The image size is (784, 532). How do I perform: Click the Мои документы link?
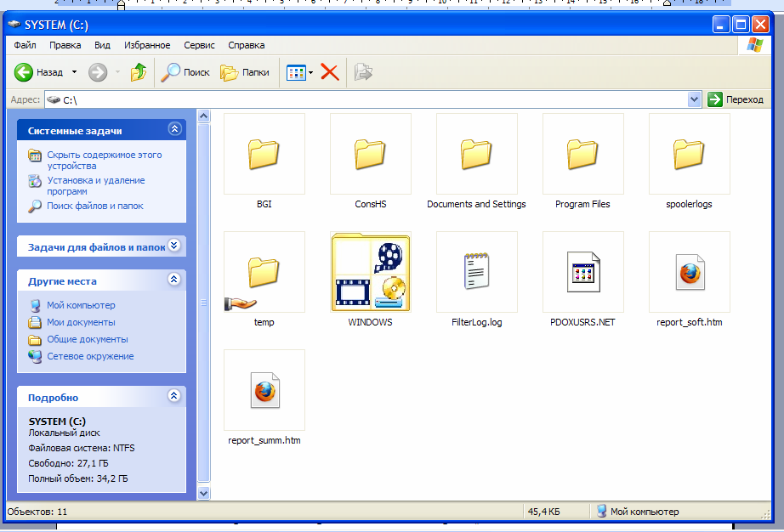[x=81, y=322]
